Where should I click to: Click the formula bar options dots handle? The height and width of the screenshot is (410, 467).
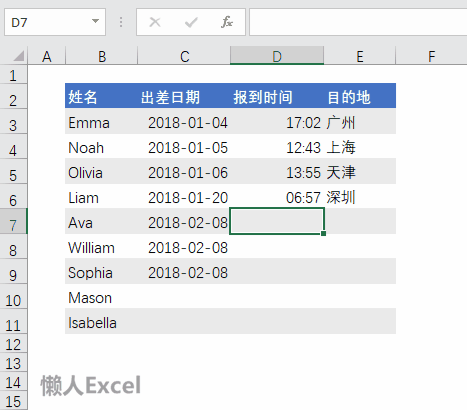121,22
